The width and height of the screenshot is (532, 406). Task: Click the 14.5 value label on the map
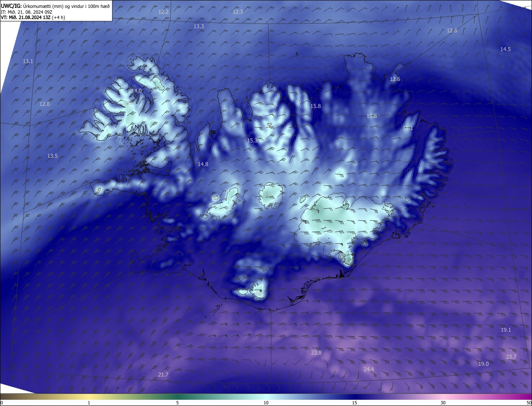pos(505,49)
